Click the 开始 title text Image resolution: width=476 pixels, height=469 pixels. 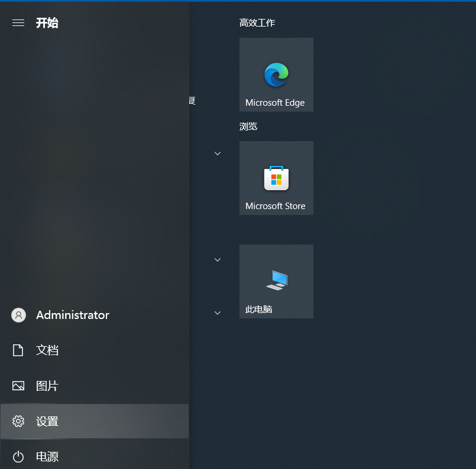click(47, 22)
